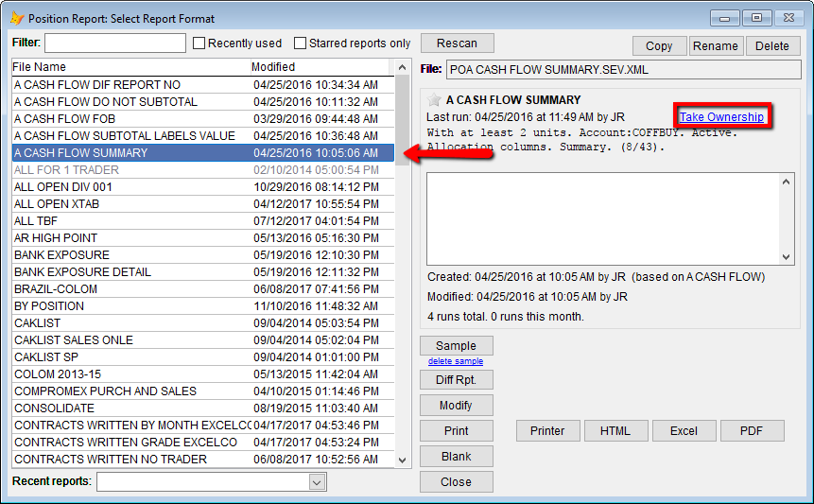This screenshot has width=814, height=504.
Task: Select A CASH FLOW DIF REPORT NO row
Action: tap(203, 84)
